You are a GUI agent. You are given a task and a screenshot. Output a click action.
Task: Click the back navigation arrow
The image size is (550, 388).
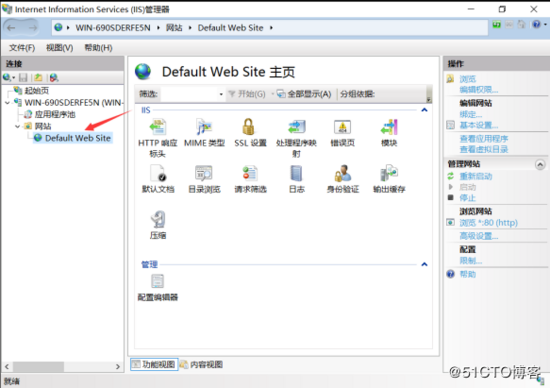pyautogui.click(x=11, y=28)
